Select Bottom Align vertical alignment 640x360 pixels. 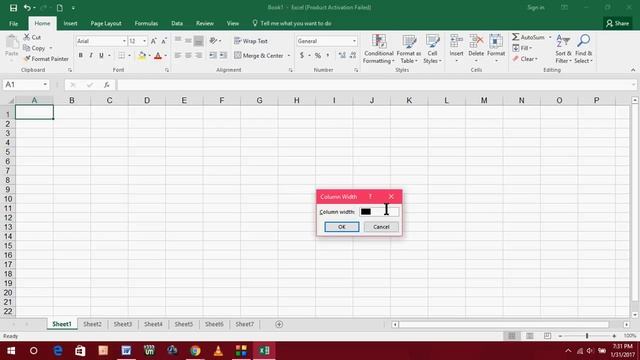point(199,41)
